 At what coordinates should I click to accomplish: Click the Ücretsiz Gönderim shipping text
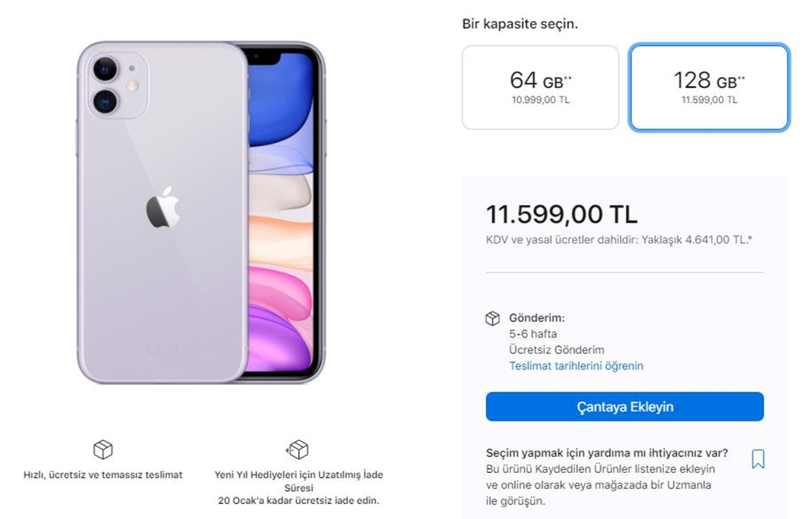pyautogui.click(x=556, y=350)
